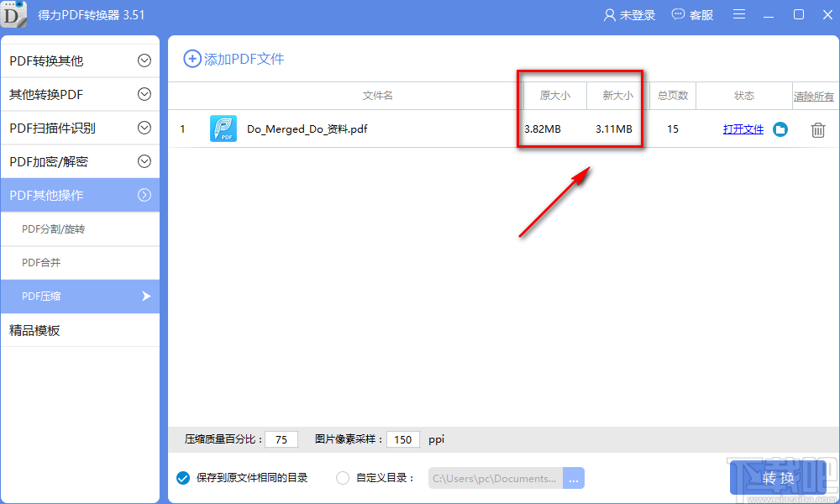Expand PDF扫描件识别 section chevron
Image resolution: width=840 pixels, height=504 pixels.
click(144, 128)
